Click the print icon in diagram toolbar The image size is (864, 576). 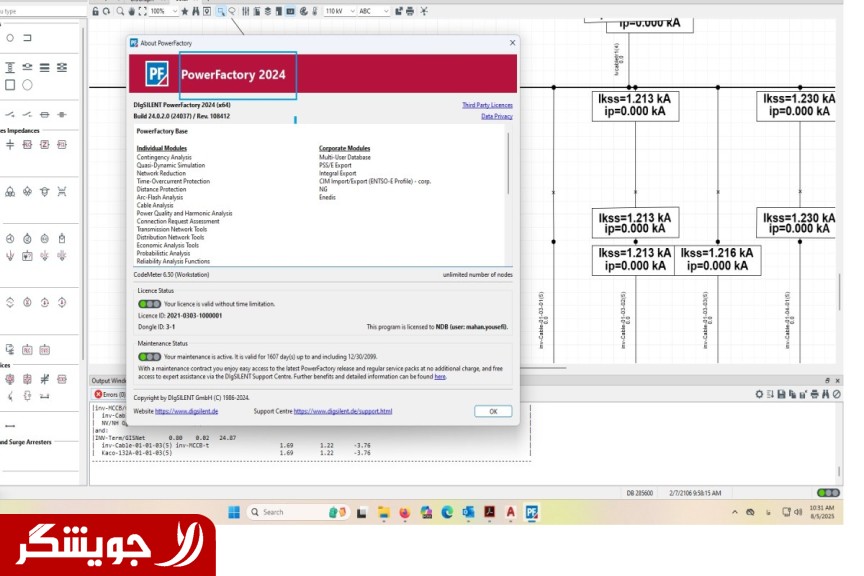pos(409,11)
